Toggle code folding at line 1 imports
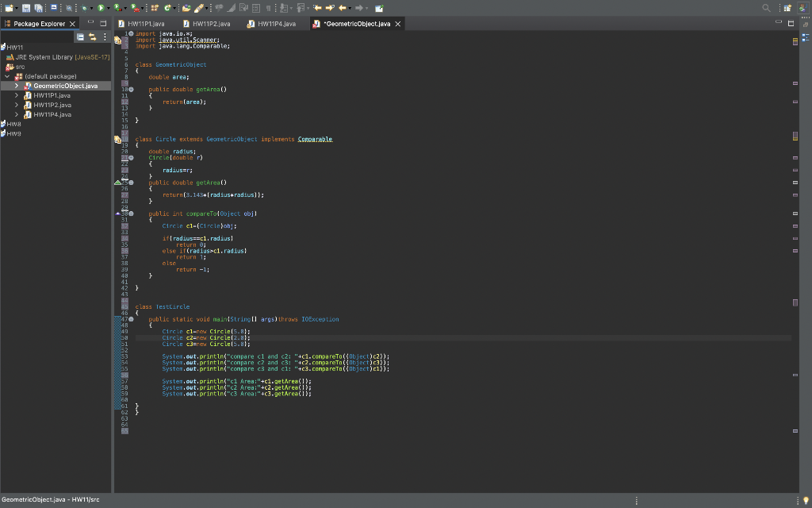 131,33
